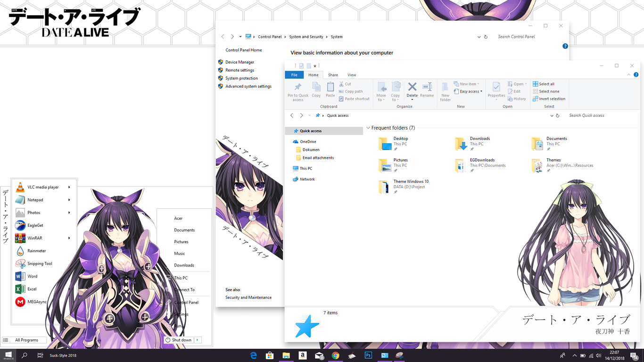Open the File tab in File Explorer

[x=294, y=75]
